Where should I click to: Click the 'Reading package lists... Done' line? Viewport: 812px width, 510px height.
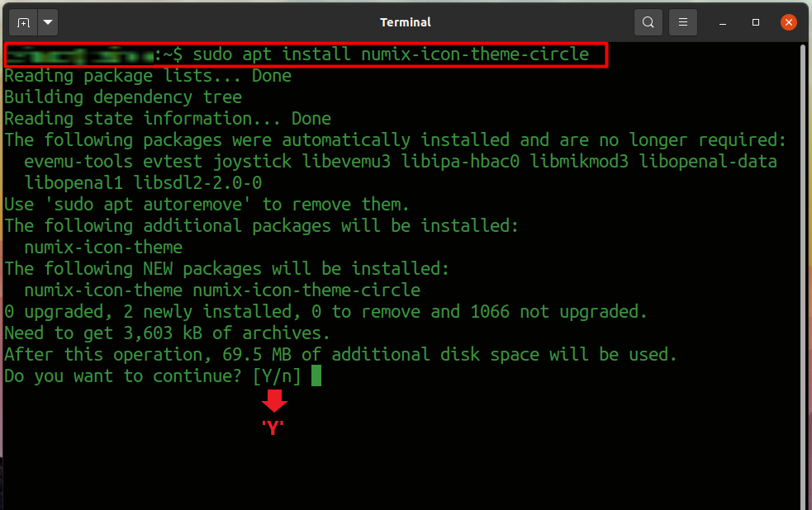click(148, 76)
